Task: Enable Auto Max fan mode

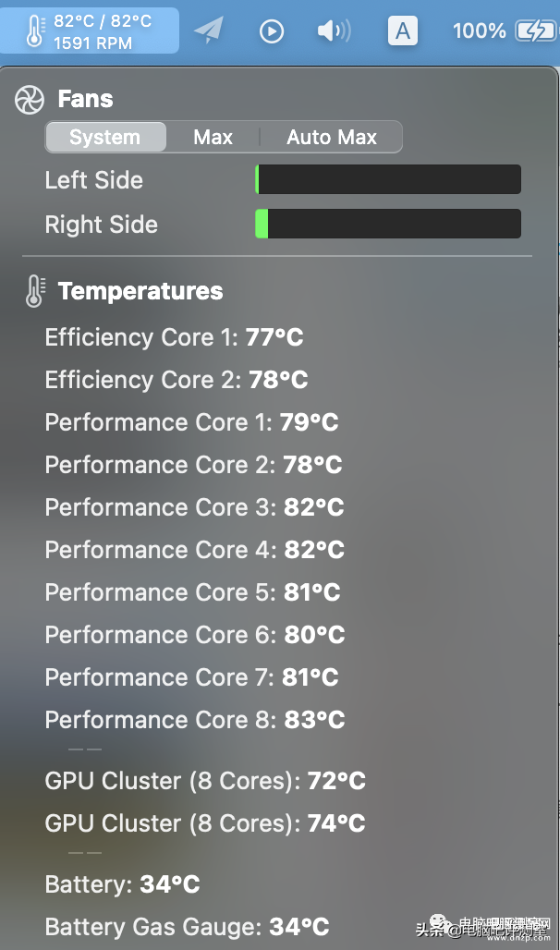Action: click(332, 137)
